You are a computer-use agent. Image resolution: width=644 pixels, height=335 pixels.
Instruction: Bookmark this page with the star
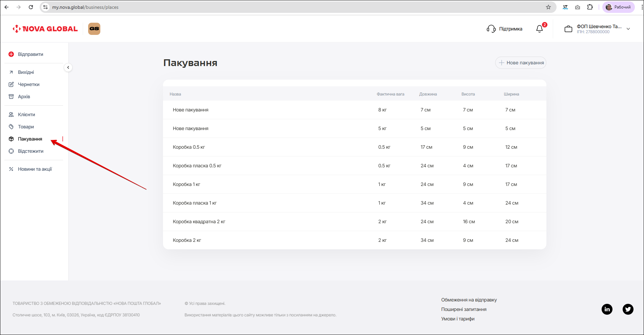548,7
